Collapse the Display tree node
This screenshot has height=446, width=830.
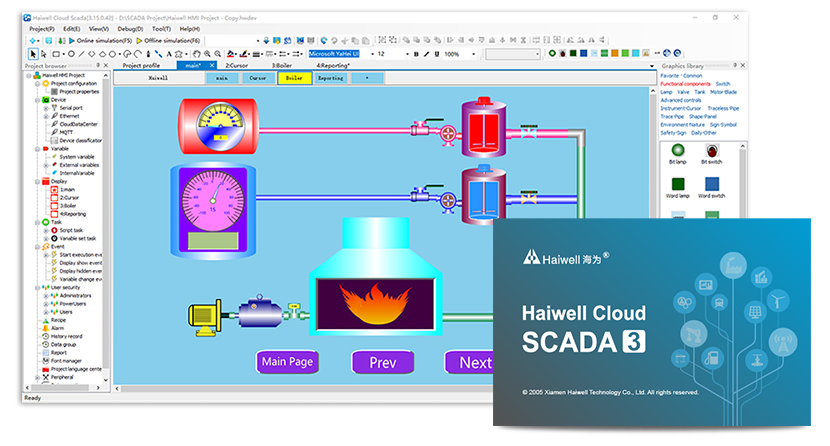tap(37, 181)
